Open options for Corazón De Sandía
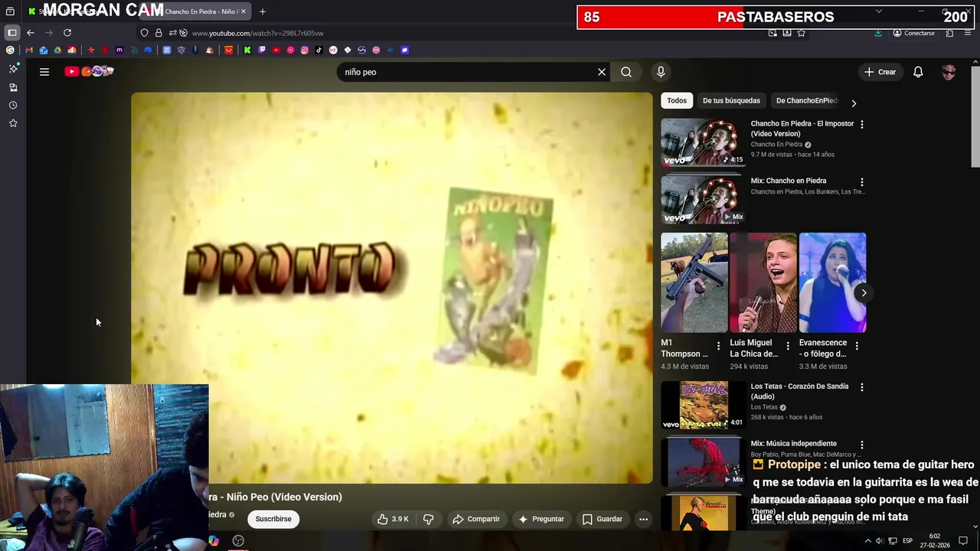Screen dimensions: 980x551 point(862,387)
